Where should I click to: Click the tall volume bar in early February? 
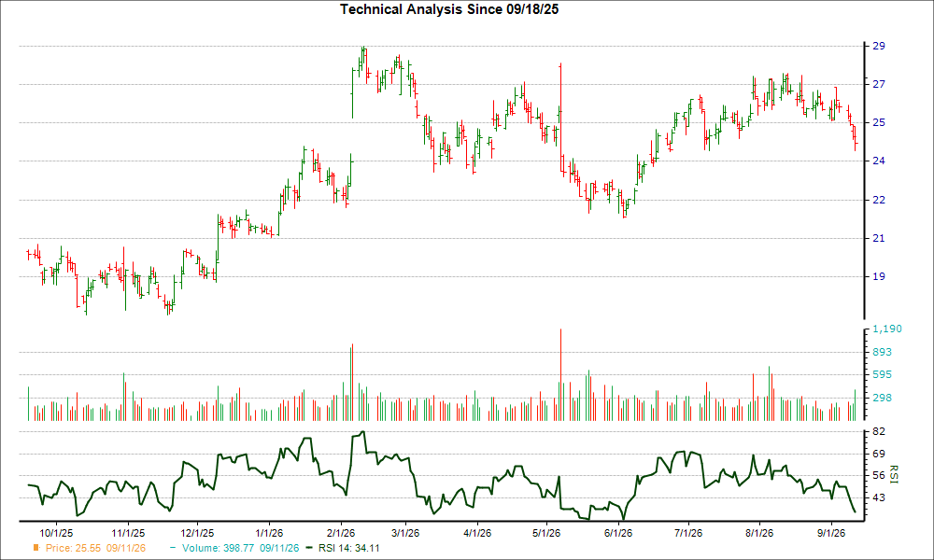coord(353,382)
